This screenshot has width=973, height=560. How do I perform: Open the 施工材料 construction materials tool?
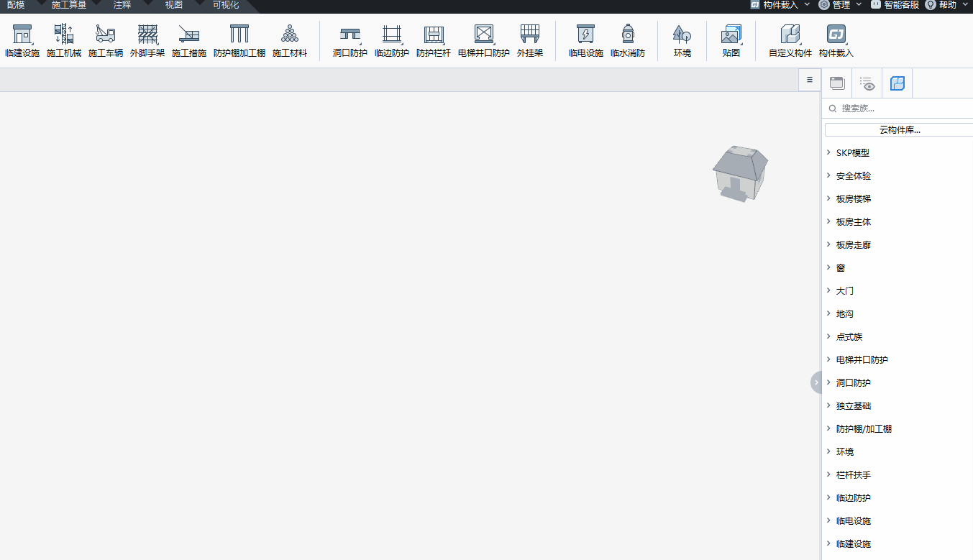tap(290, 41)
